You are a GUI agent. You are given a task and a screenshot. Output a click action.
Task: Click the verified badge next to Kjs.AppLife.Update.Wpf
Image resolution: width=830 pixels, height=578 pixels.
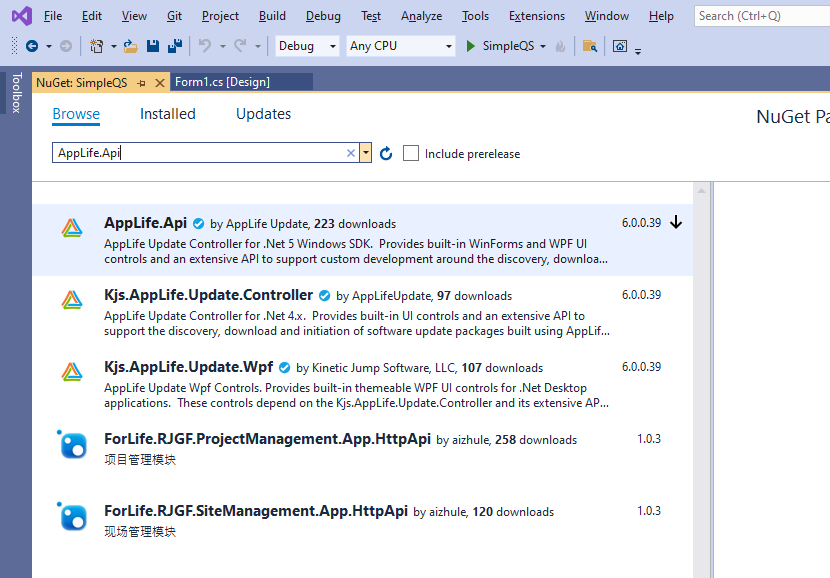coord(284,368)
